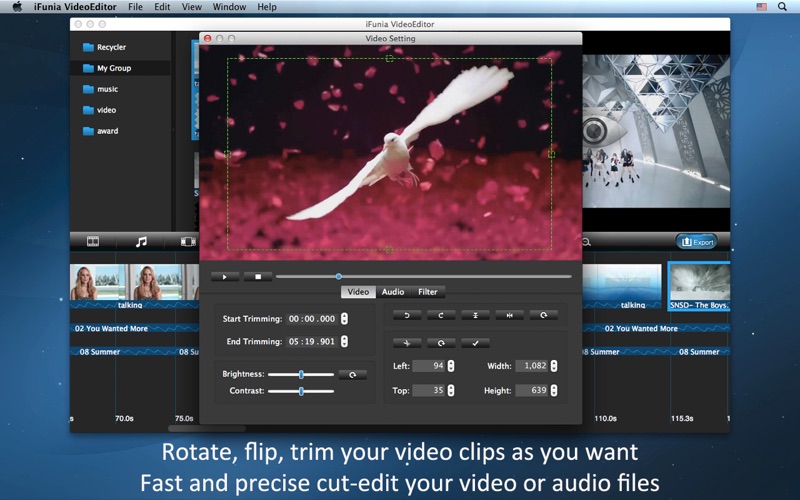
Task: Open the filmstrip transitions tab icon
Action: [188, 241]
